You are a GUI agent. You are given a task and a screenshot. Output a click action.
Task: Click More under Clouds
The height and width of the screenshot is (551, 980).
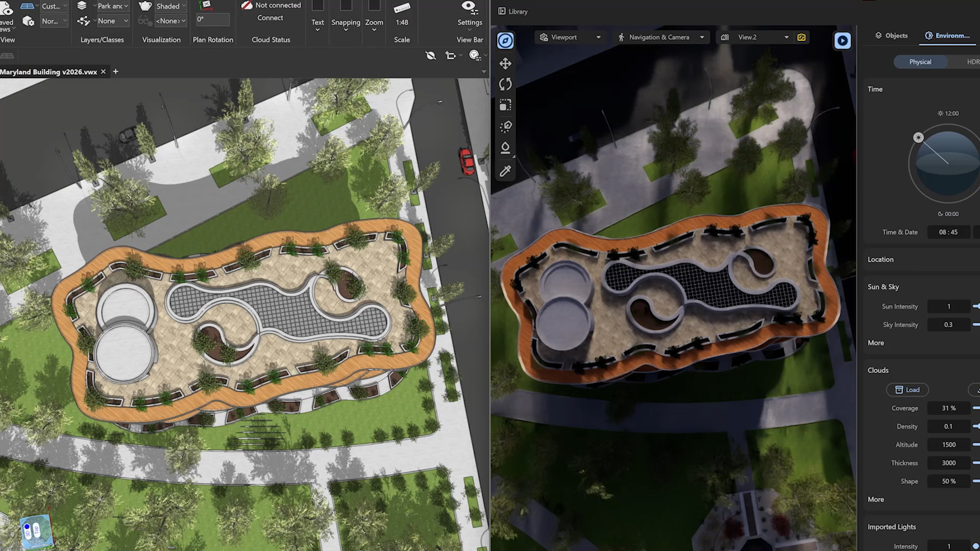[x=876, y=499]
